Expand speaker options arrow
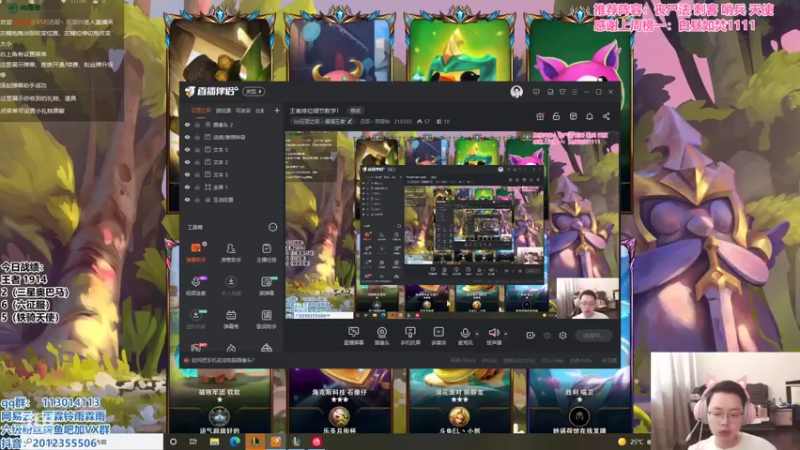Image resolution: width=800 pixels, height=450 pixels. tap(506, 334)
